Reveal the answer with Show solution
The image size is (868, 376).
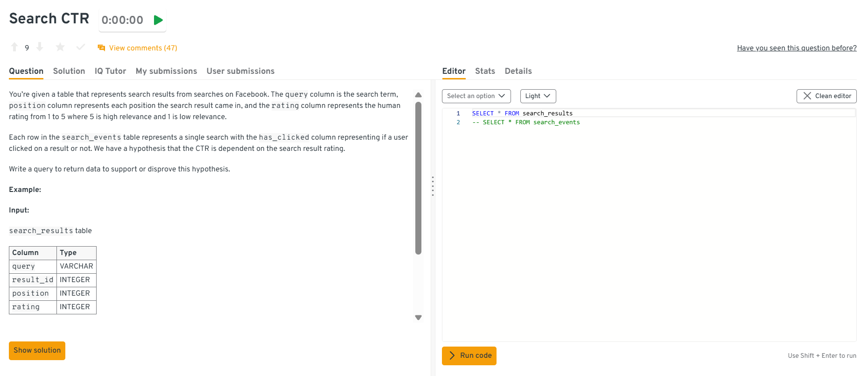click(37, 350)
